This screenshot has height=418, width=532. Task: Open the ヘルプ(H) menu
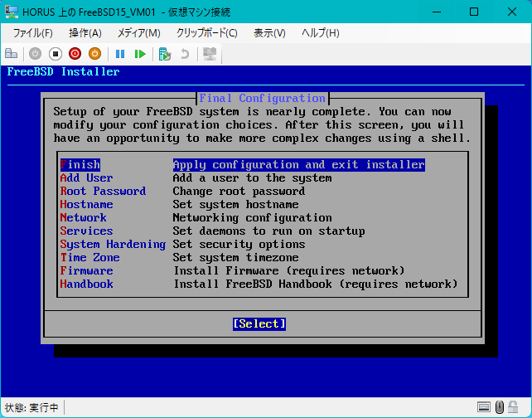pyautogui.click(x=321, y=33)
